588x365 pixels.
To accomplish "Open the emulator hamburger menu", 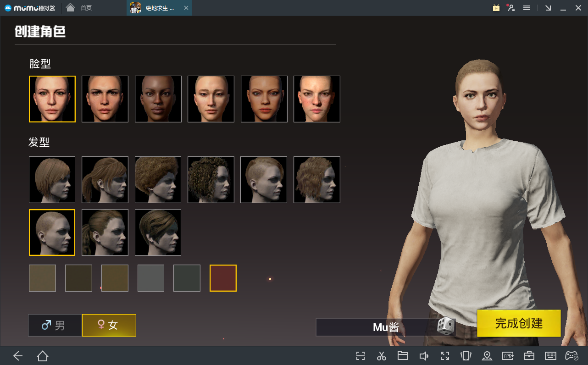I will click(x=527, y=8).
